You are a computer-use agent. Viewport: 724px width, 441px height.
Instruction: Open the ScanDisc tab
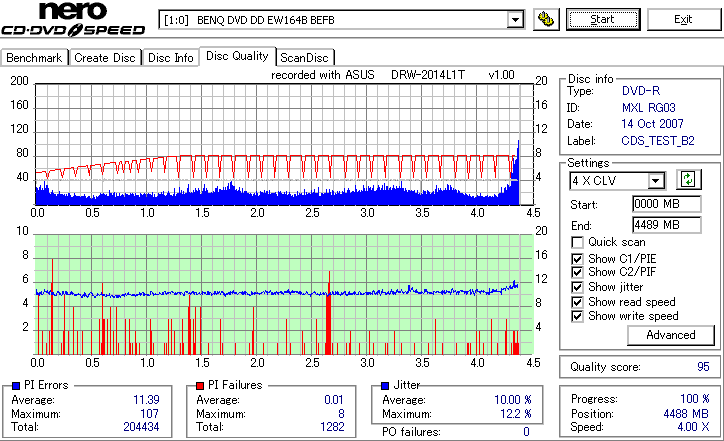[x=304, y=58]
